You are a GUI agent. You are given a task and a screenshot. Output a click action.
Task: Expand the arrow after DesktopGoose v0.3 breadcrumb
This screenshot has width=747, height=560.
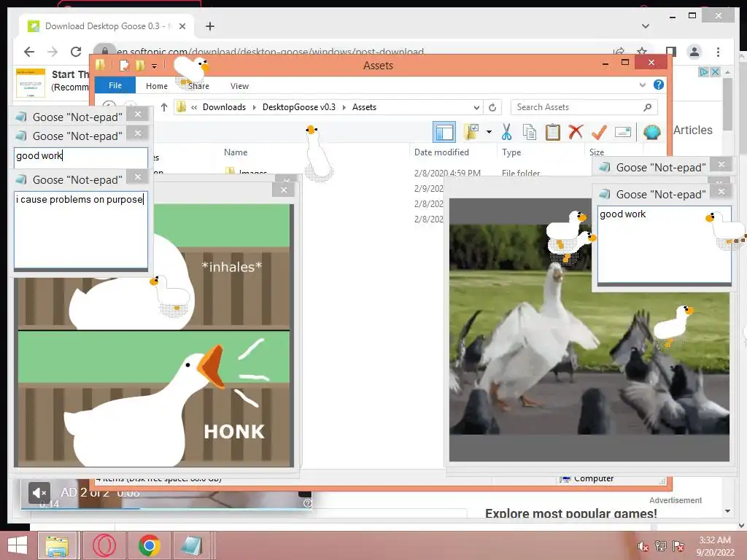344,107
